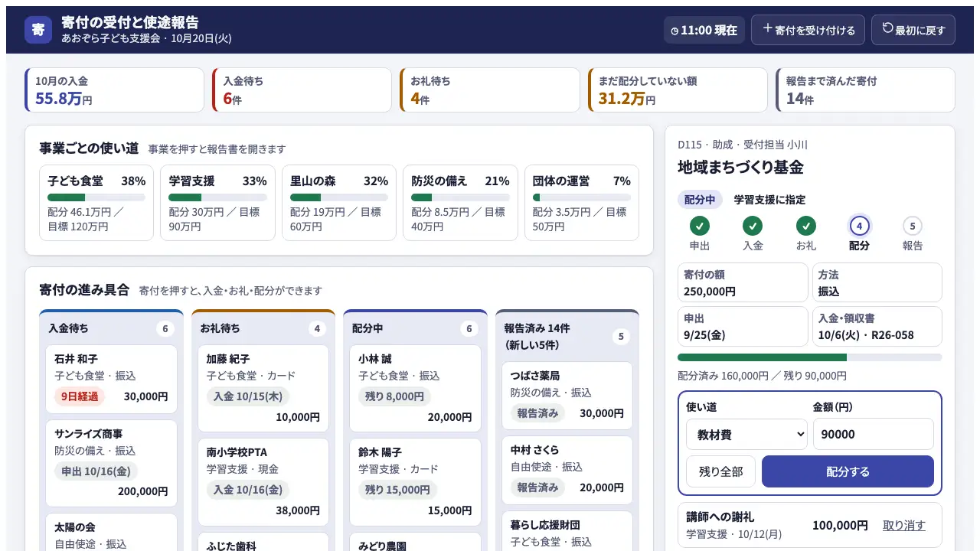Select the 報告済み 14件 column header
Viewport: 980px width, 551px height.
(x=567, y=336)
